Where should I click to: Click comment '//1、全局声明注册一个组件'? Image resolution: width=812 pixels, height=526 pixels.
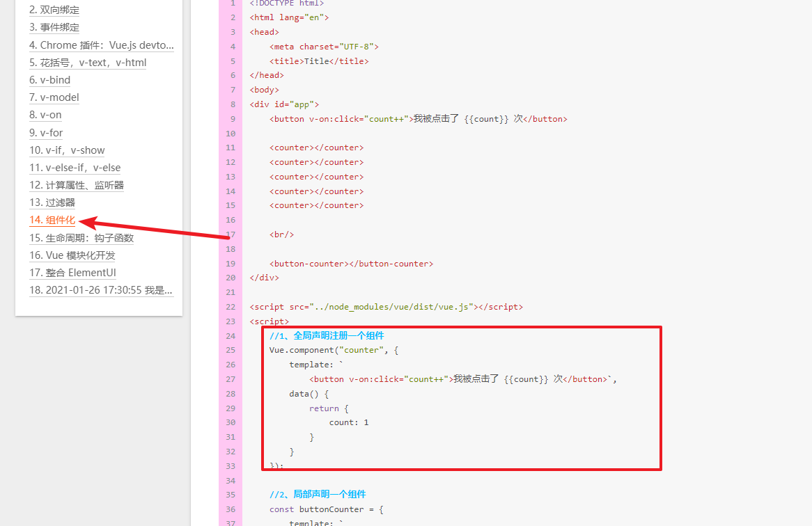click(x=327, y=335)
